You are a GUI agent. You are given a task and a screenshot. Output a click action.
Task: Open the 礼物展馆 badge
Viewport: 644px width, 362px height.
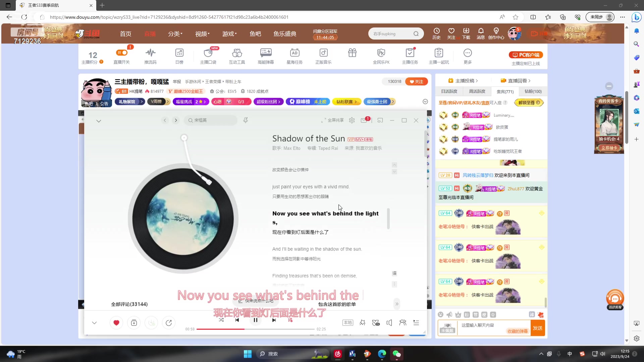(130, 102)
